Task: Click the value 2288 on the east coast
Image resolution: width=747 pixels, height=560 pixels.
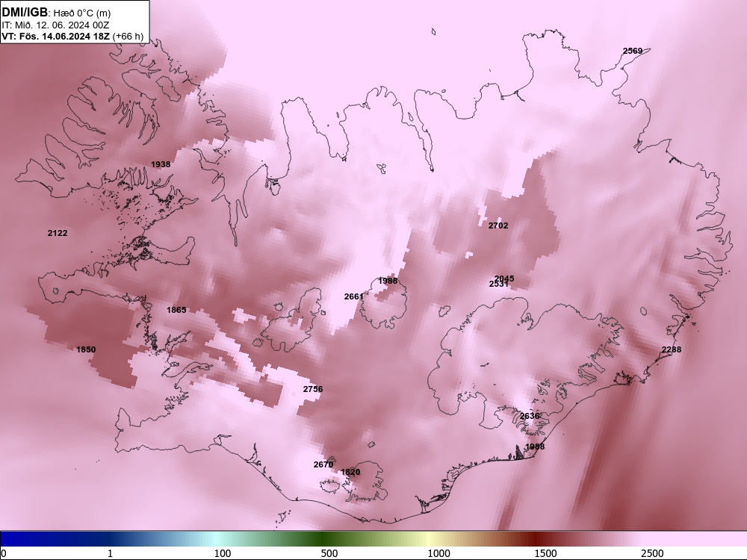Action: coord(672,349)
